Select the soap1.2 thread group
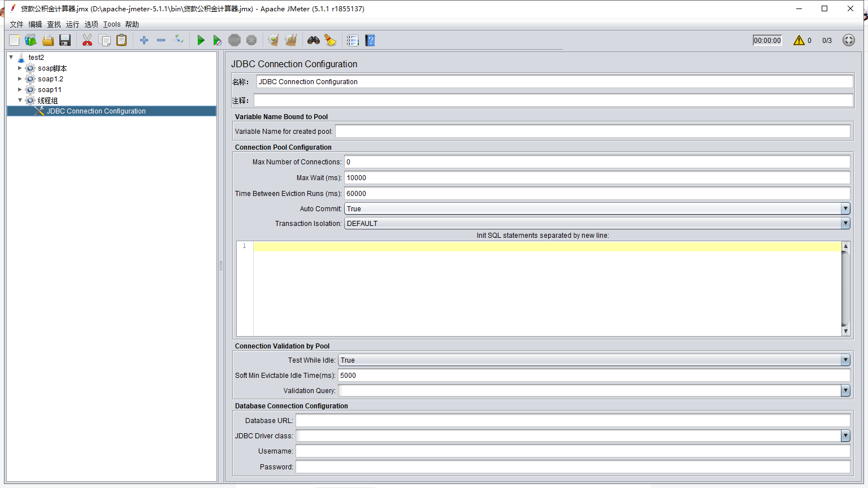Image resolution: width=868 pixels, height=488 pixels. point(50,79)
